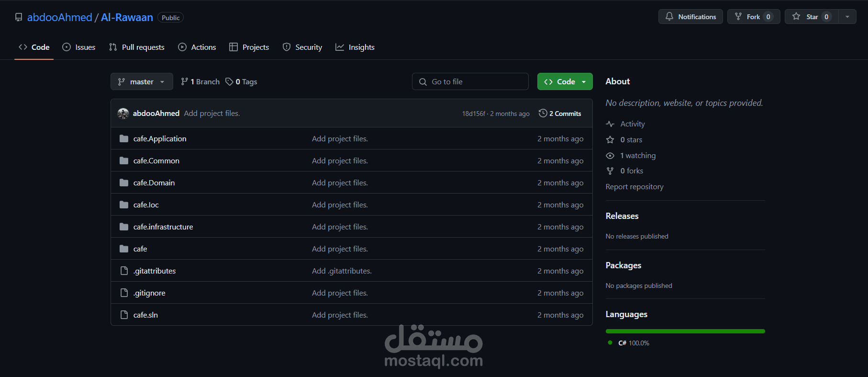View the 1 Branch link

(200, 82)
